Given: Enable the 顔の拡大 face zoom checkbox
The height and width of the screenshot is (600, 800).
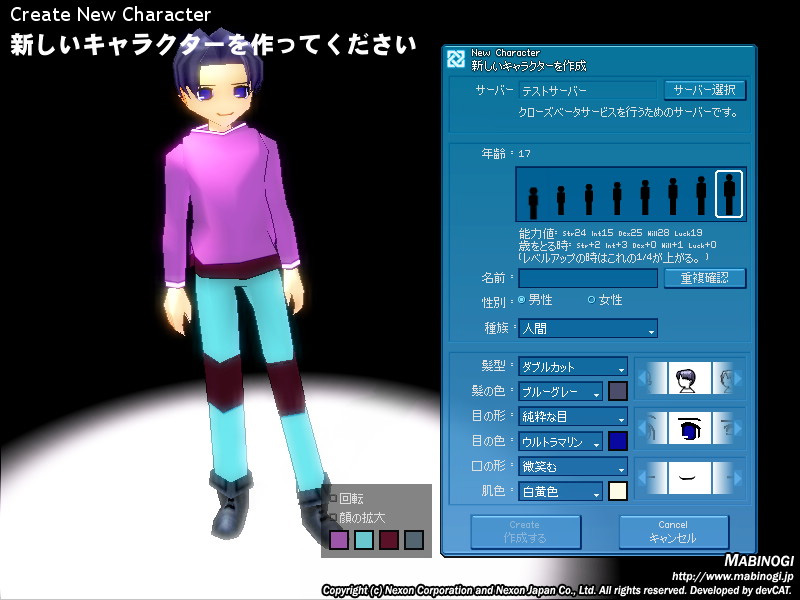Looking at the screenshot, I should [334, 517].
